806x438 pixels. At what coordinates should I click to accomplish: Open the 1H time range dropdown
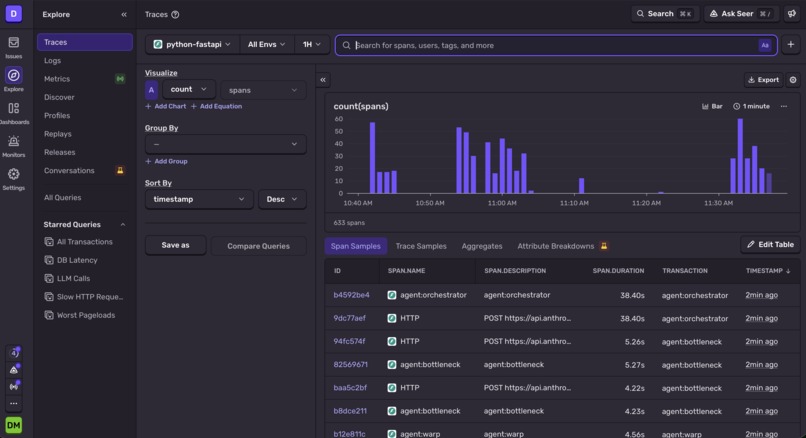(312, 45)
